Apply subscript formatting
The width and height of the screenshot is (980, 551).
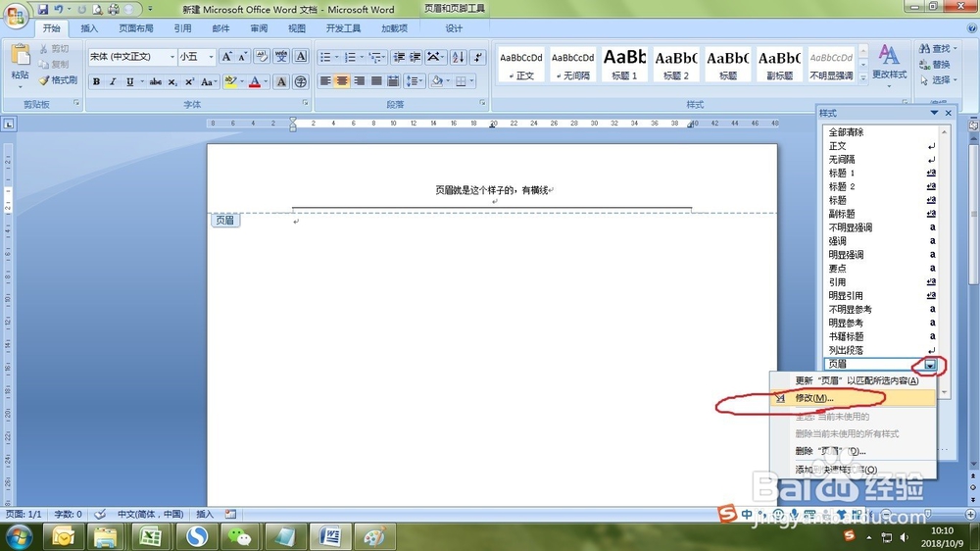(172, 82)
